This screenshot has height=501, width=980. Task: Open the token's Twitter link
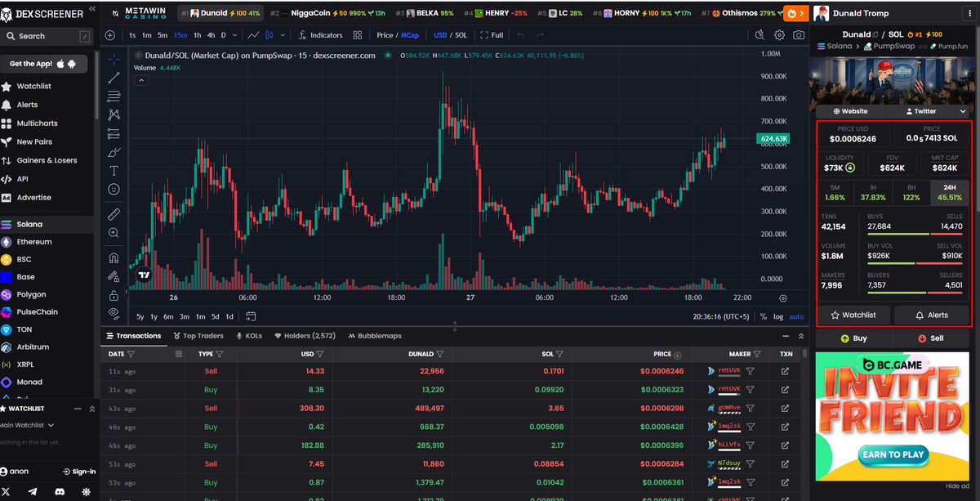920,111
